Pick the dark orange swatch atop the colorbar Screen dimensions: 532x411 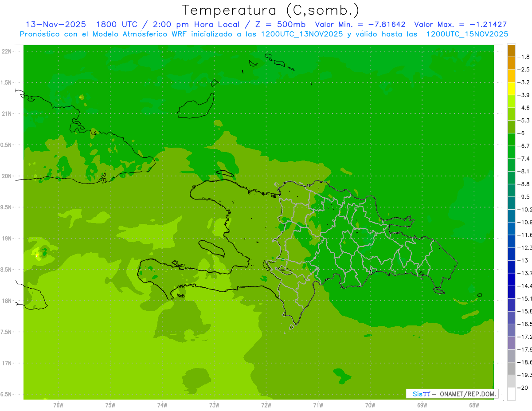click(511, 51)
